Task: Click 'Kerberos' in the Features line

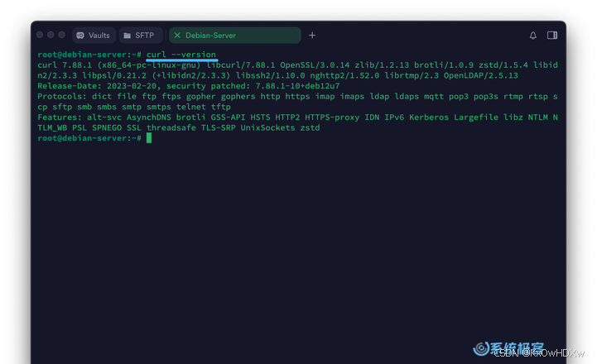Action: [429, 117]
